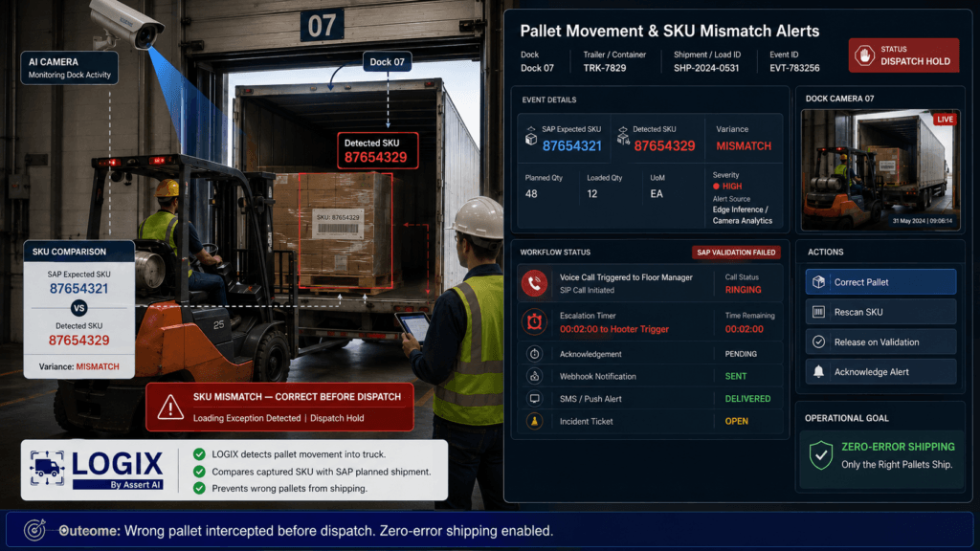980x551 pixels.
Task: Click the Detected SKU boxes icon
Action: coord(622,136)
